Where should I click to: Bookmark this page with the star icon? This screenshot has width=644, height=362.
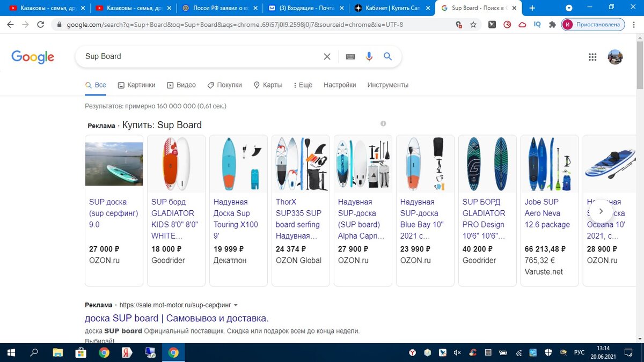[x=473, y=25]
